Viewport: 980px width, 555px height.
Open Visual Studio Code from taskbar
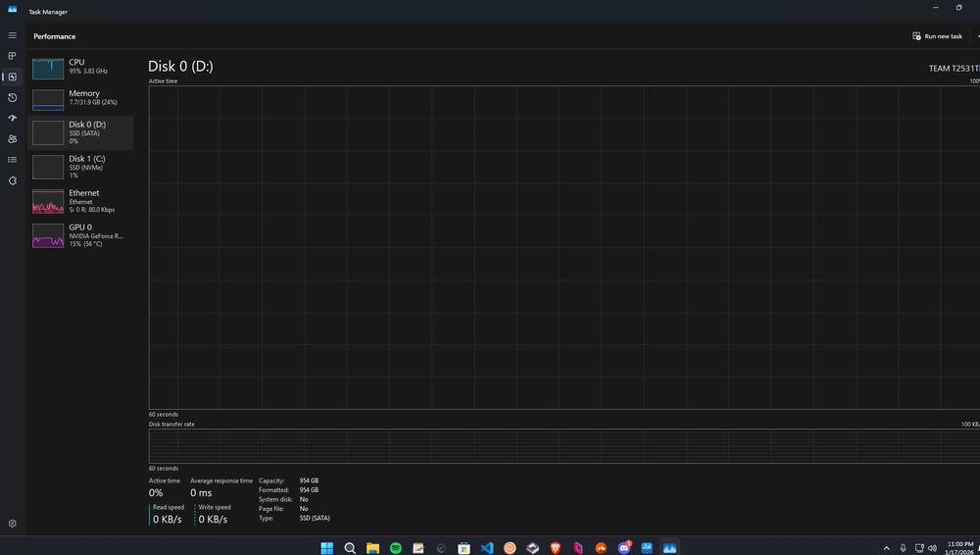click(x=487, y=548)
